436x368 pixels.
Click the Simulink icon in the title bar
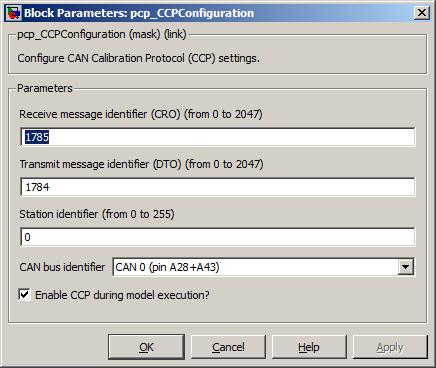(14, 13)
